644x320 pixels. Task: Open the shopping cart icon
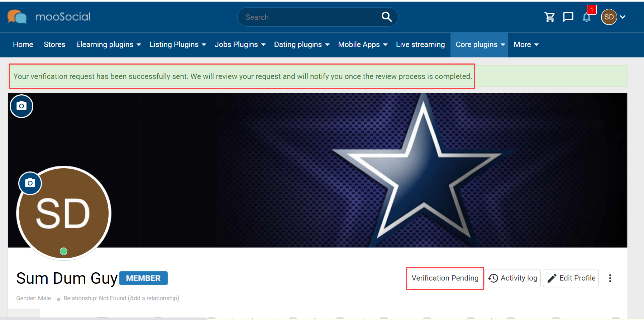pos(549,17)
